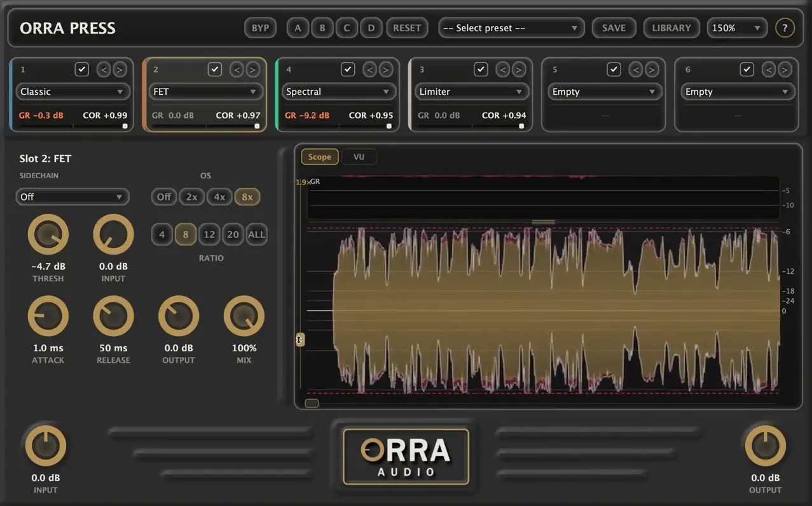The width and height of the screenshot is (812, 506).
Task: Switch to the VU tab
Action: click(359, 157)
